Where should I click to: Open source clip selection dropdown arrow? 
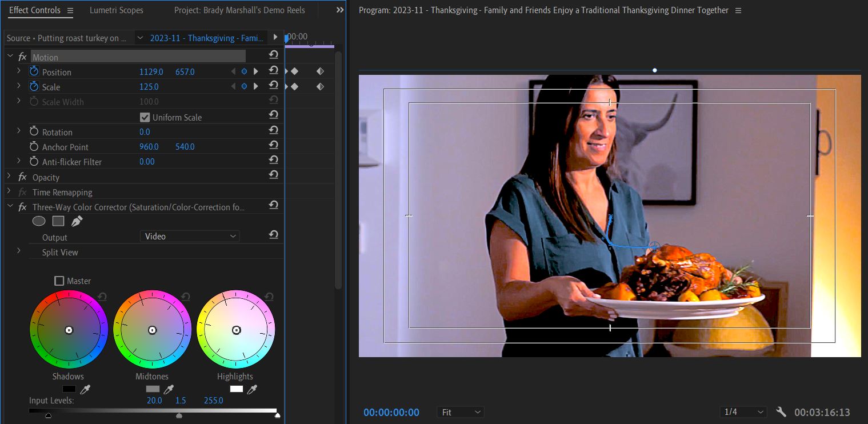(140, 38)
